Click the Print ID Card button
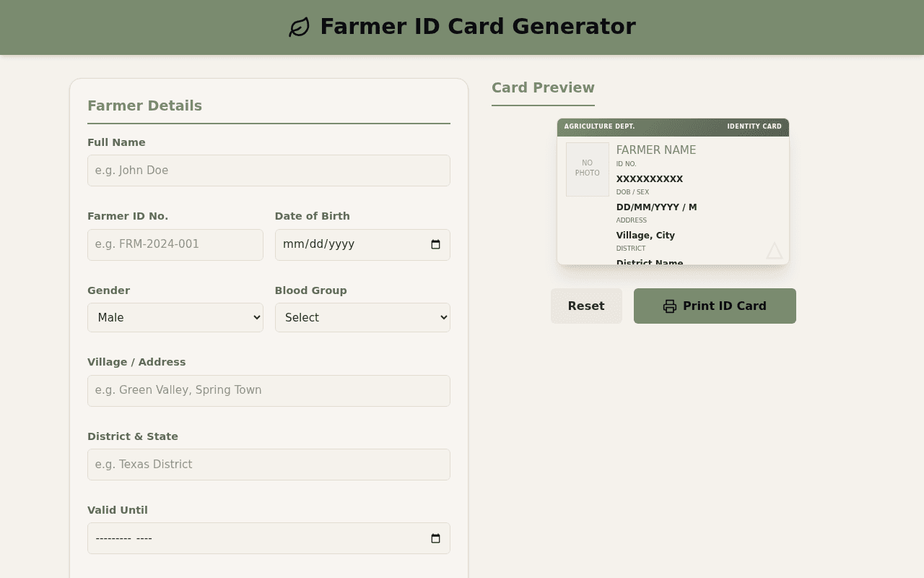 click(715, 306)
